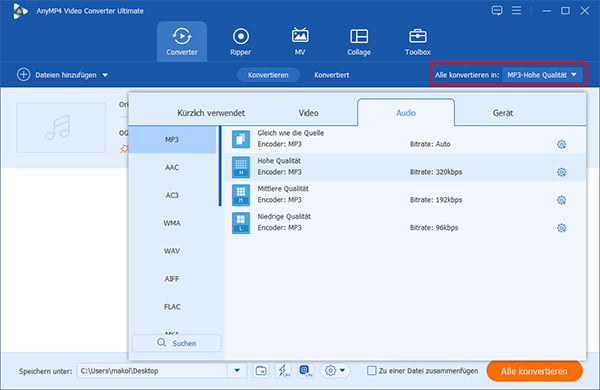Switch to the Gerät tab
The image size is (600, 390).
tap(503, 113)
